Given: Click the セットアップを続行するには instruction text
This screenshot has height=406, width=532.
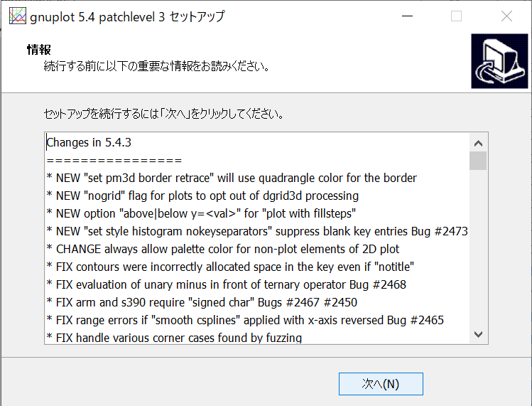Looking at the screenshot, I should click(x=164, y=114).
